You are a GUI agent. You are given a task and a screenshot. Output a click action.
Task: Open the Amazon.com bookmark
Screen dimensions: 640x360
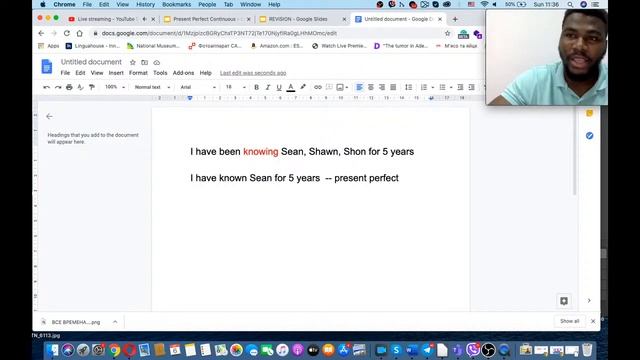pos(277,46)
